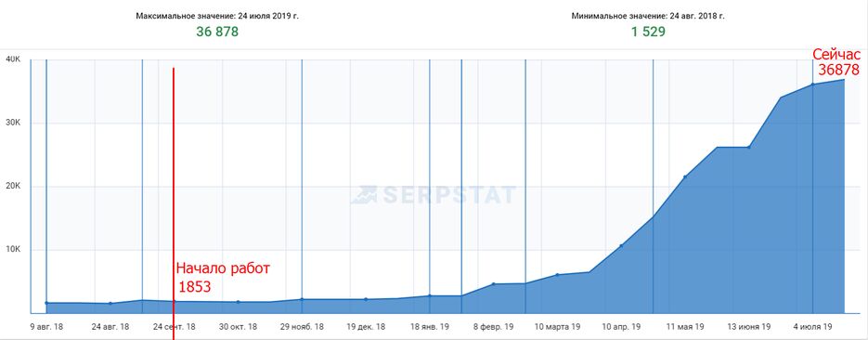Click the maximum value 36 878

tap(217, 33)
